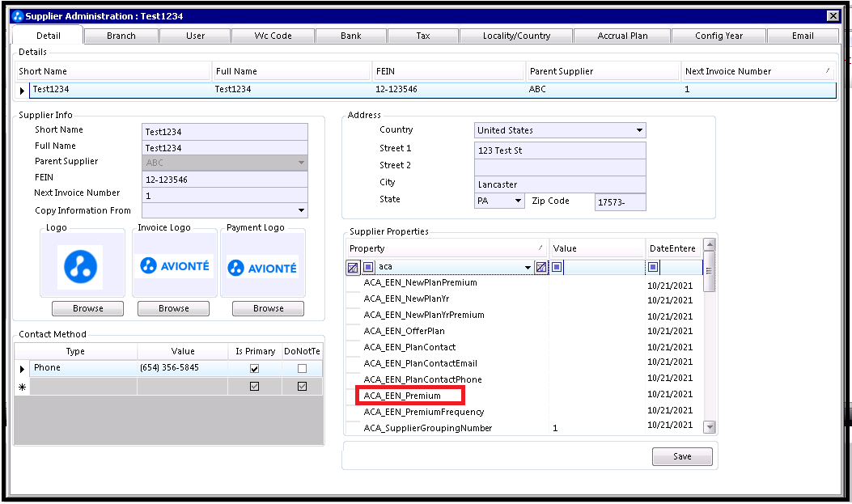852x504 pixels.
Task: Click the Zip Code input field
Action: coord(621,202)
